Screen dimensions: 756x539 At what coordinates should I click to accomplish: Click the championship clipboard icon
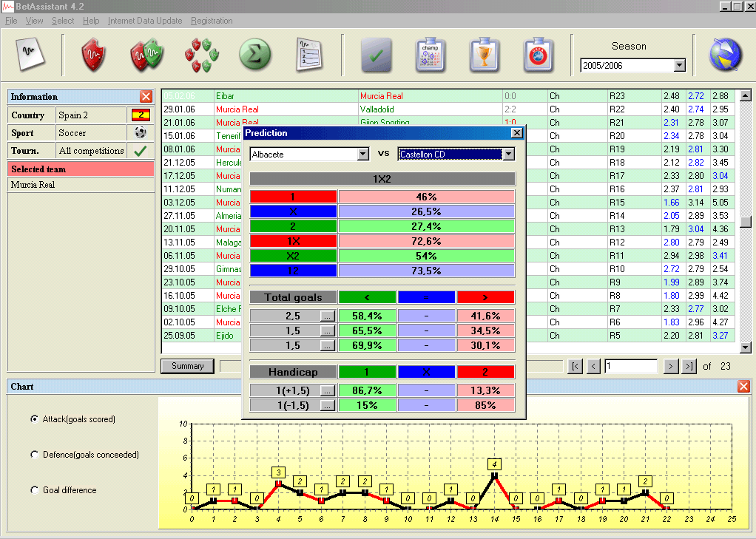pyautogui.click(x=430, y=55)
